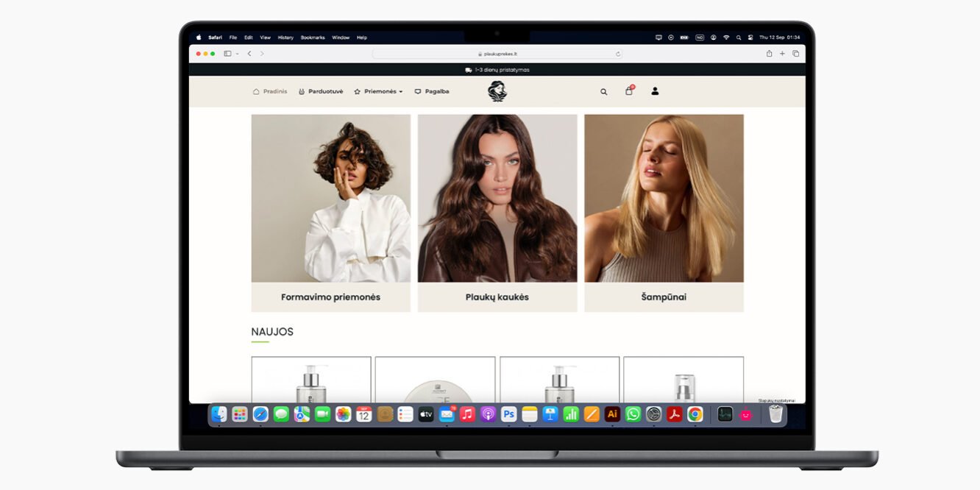Click Safari's share icon
Viewport: 980px width, 490px height.
click(769, 54)
